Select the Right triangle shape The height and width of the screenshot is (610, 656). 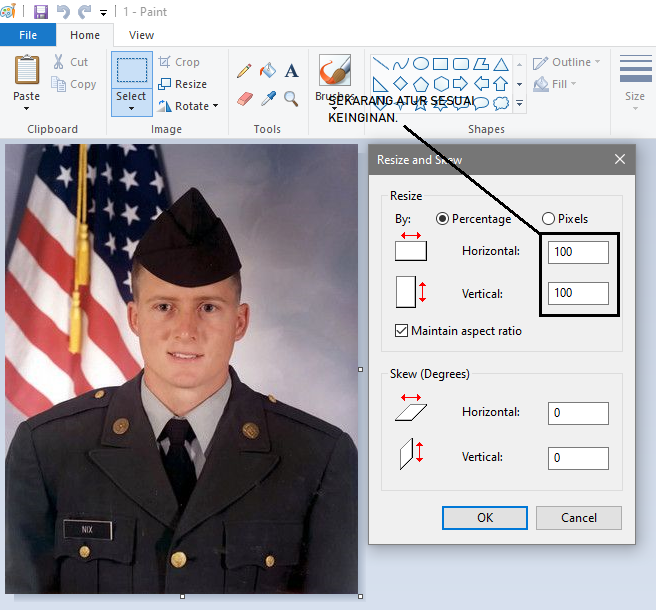(x=379, y=84)
